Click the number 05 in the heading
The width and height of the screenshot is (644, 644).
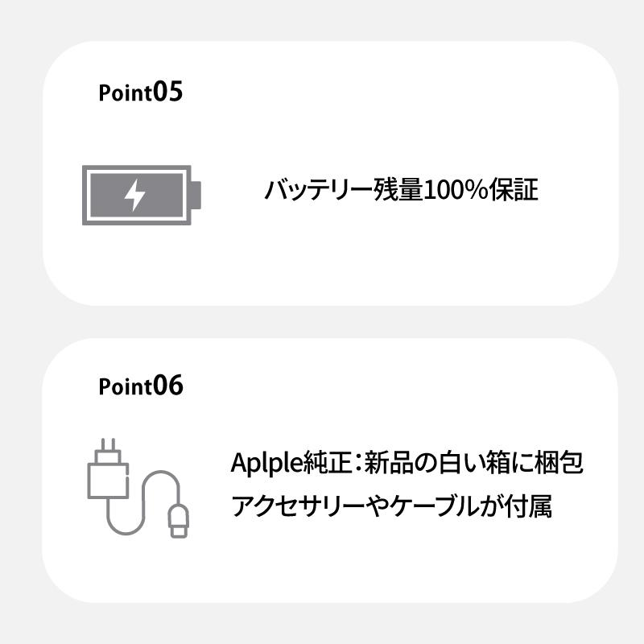click(167, 92)
